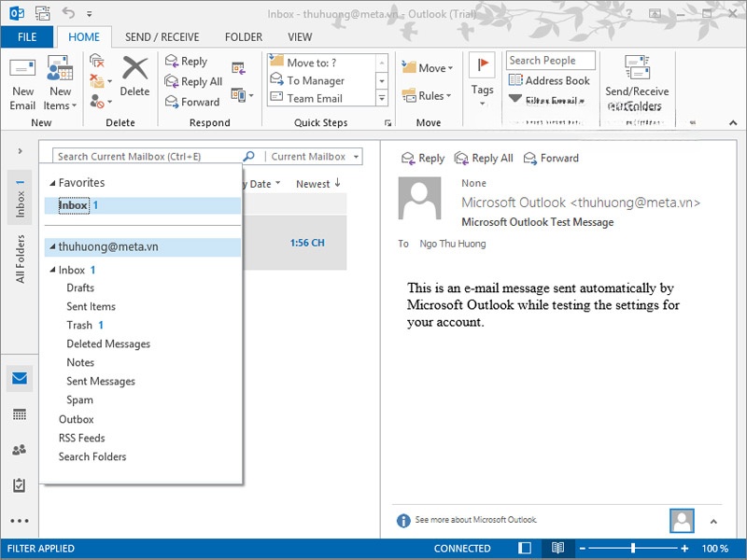Open the Filter Email dropdown
Viewport: 747px width, 560px height.
point(547,100)
